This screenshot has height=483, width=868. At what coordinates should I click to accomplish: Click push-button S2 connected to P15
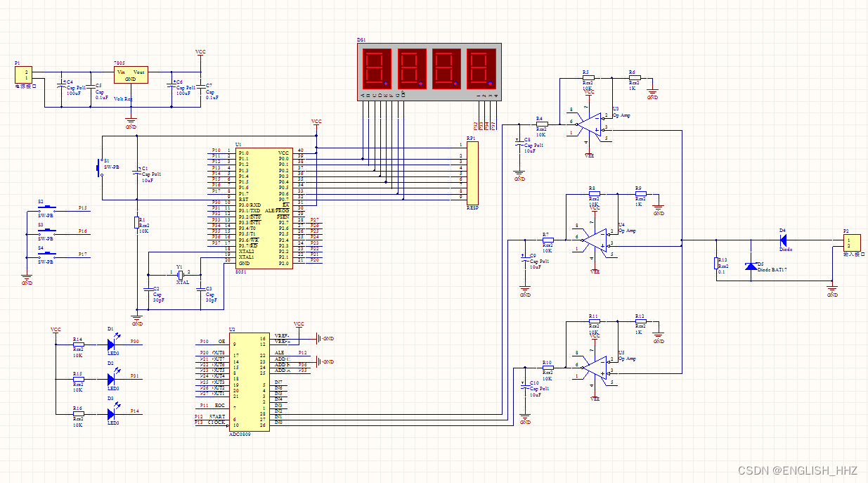coord(47,210)
